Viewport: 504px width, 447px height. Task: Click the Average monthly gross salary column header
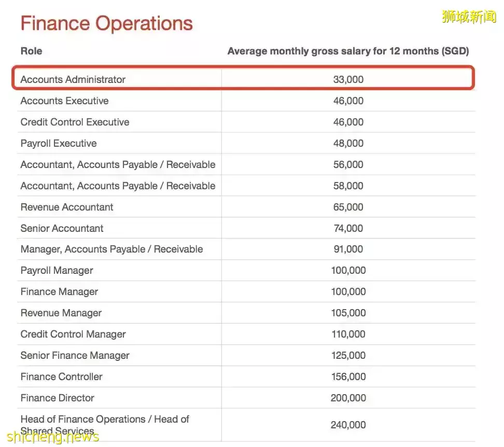[x=348, y=51]
